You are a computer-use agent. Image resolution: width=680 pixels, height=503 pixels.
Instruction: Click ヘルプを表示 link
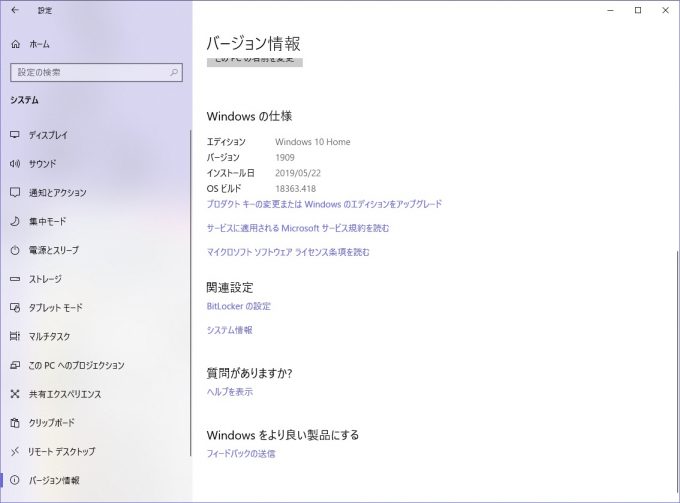pos(229,392)
